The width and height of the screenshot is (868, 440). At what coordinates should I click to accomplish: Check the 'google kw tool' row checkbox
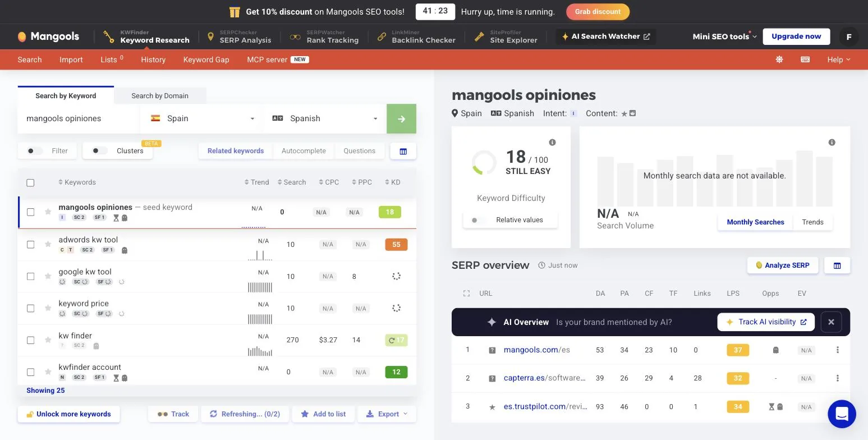[x=30, y=276]
